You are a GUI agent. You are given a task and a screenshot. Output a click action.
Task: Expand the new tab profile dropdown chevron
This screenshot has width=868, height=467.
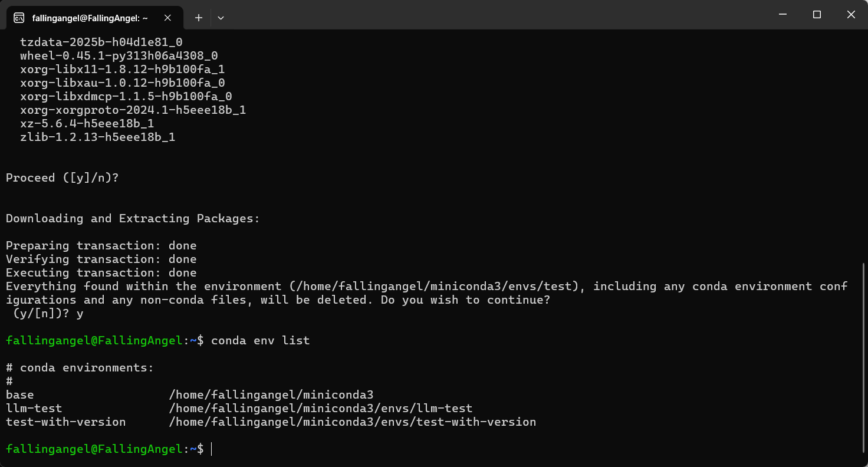[x=221, y=18]
